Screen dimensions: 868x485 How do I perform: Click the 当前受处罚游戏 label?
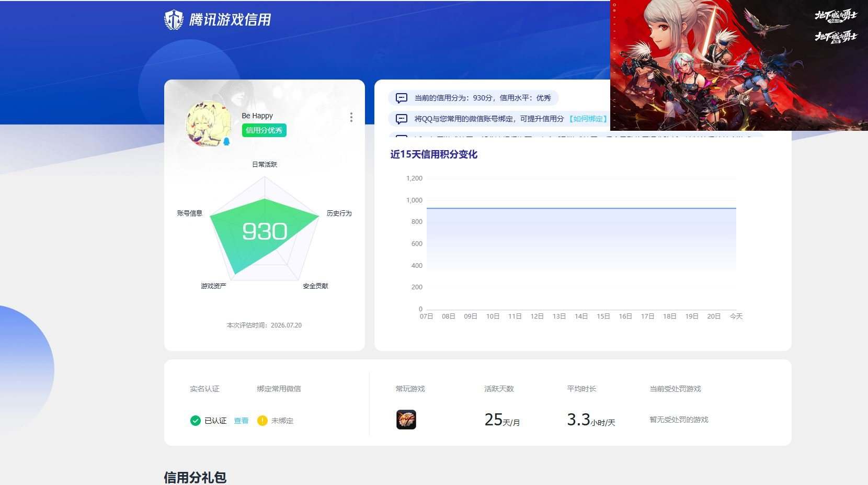pos(675,389)
